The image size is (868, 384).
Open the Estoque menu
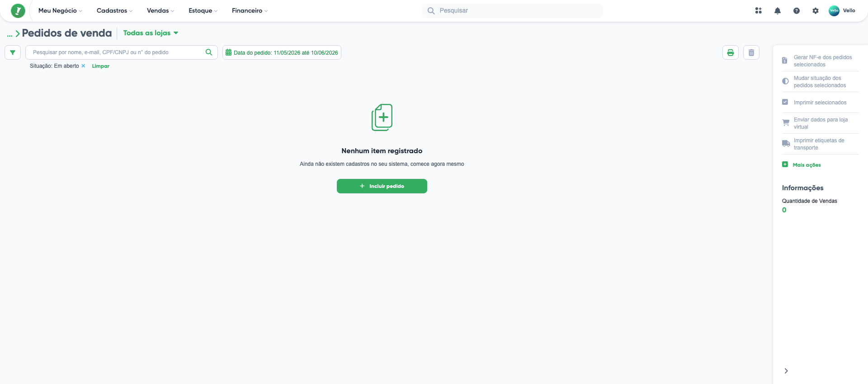[203, 10]
